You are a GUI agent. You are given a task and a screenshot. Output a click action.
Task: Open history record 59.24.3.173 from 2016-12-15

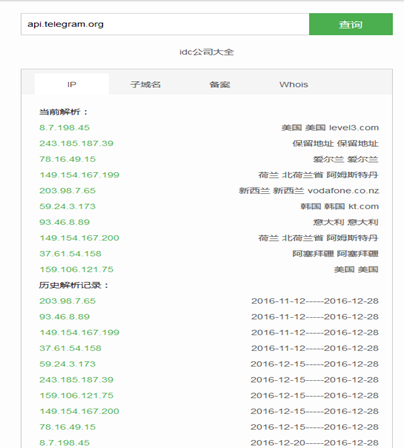[68, 364]
